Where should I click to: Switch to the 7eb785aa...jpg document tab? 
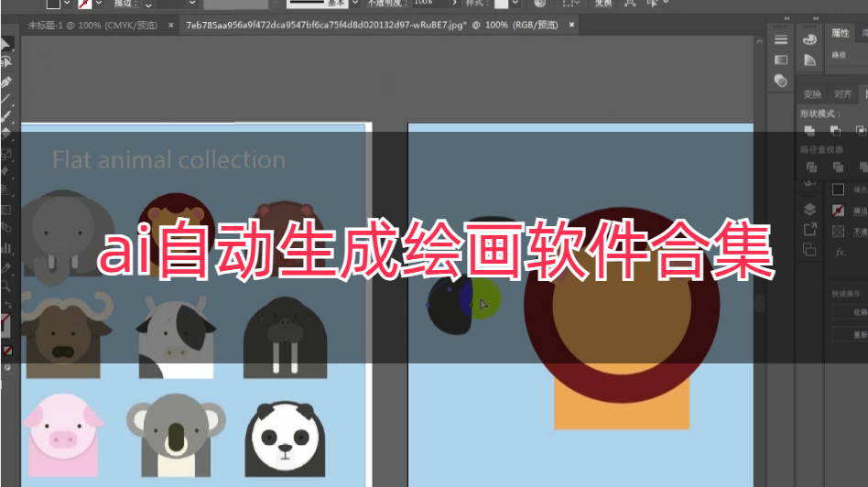[x=372, y=25]
